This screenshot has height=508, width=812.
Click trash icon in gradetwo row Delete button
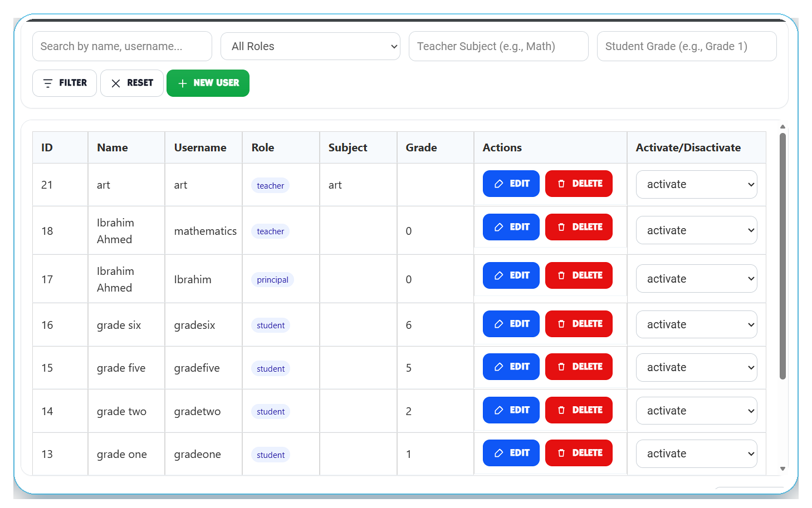[x=561, y=410]
